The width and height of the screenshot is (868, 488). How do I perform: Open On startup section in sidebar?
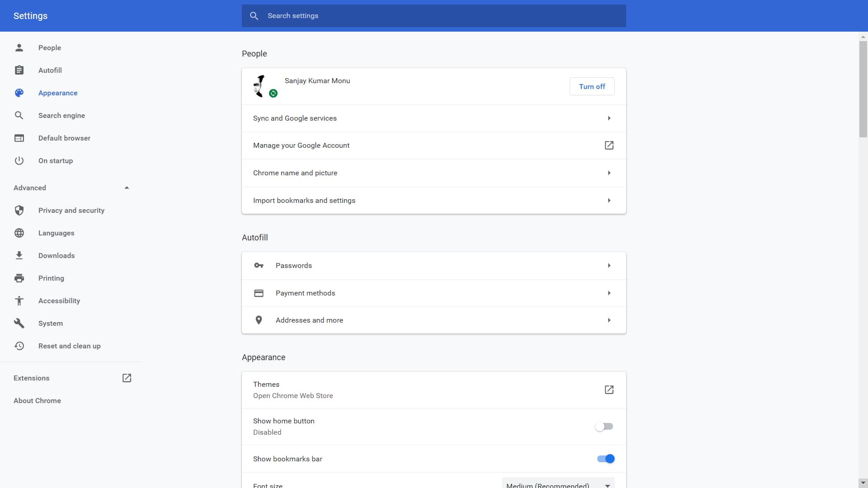pyautogui.click(x=56, y=160)
